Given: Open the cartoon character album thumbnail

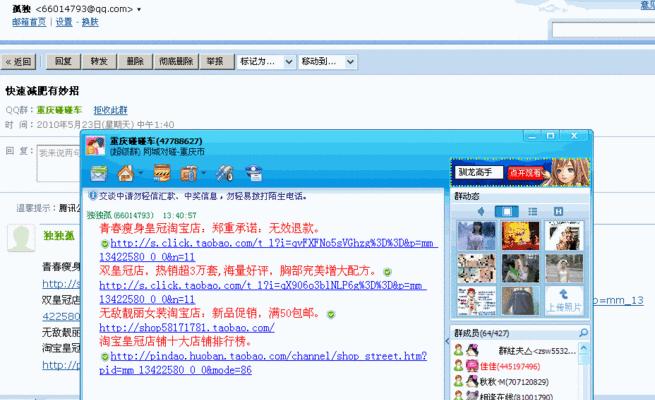Looking at the screenshot, I should tap(476, 301).
